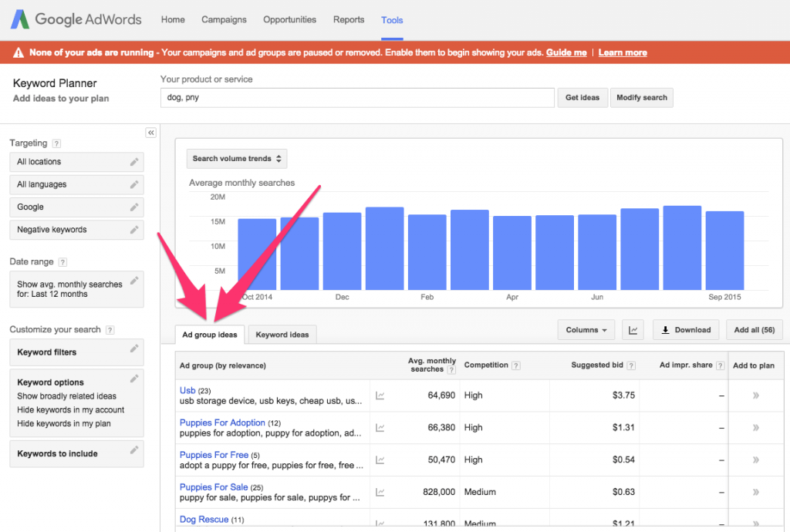Follow the Learn more link
790x532 pixels.
(x=623, y=53)
